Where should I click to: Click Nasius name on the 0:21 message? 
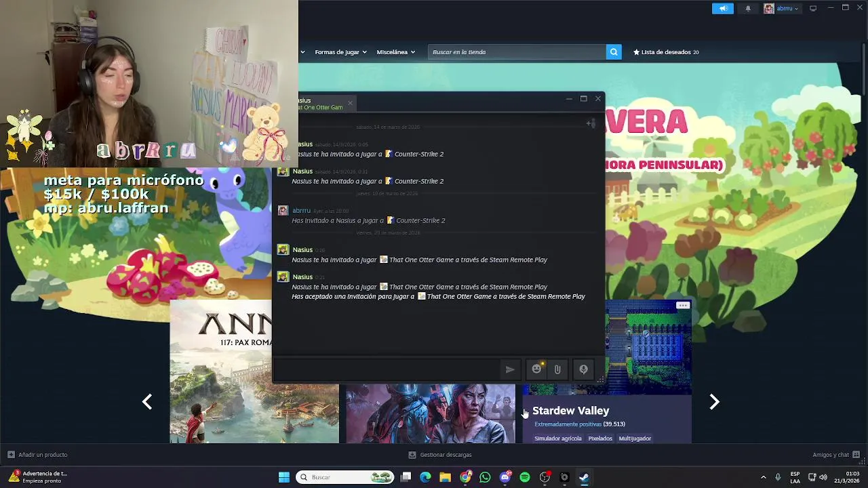(302, 277)
